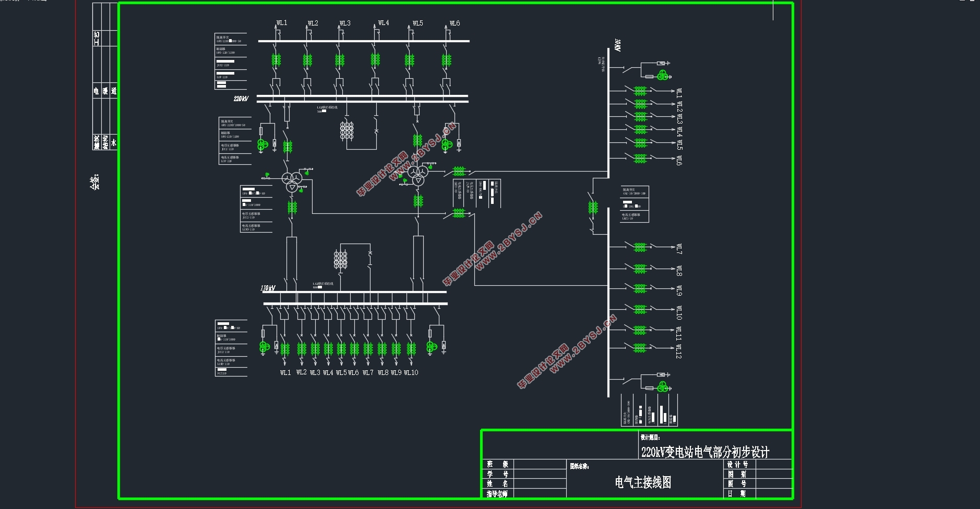Select the 班级 cell in title block
980x509 pixels.
(498, 464)
